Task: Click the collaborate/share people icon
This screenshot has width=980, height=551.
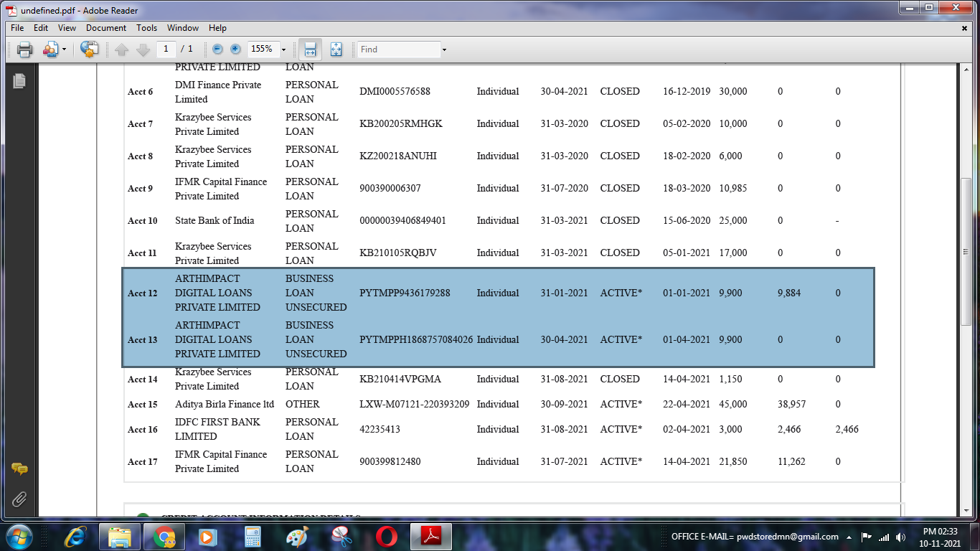Action: (x=50, y=50)
